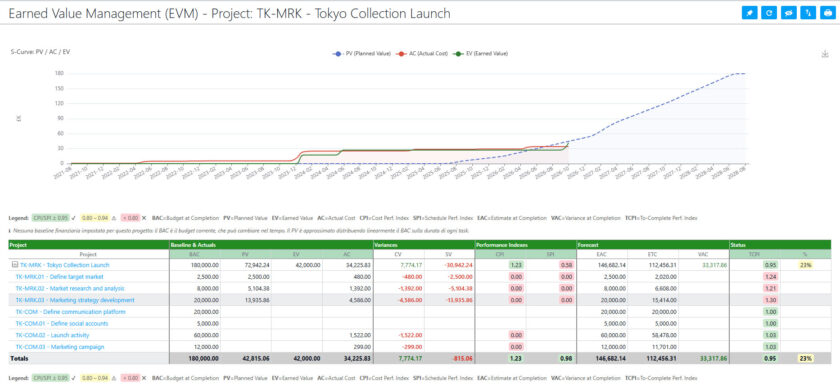Click the TCPI column header
Screen dimensions: 840x384
[x=755, y=254]
